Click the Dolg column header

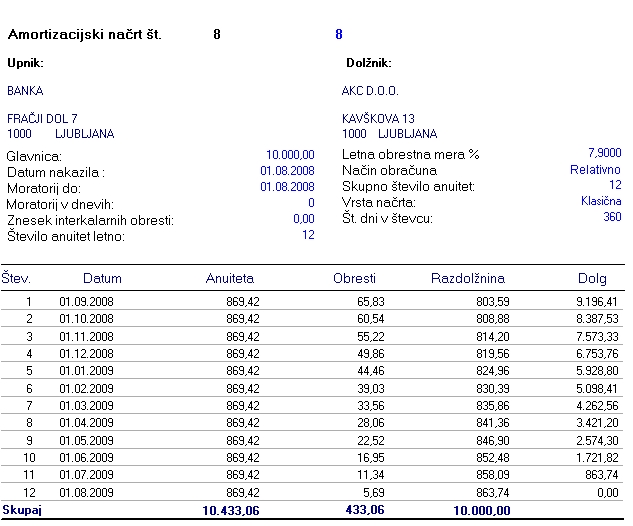point(592,278)
